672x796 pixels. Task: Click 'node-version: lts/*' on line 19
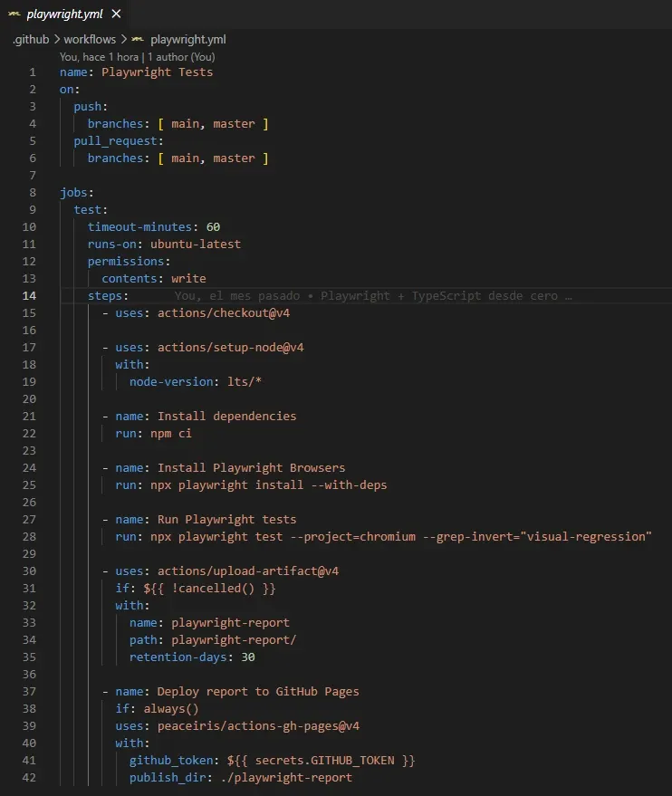pos(196,382)
